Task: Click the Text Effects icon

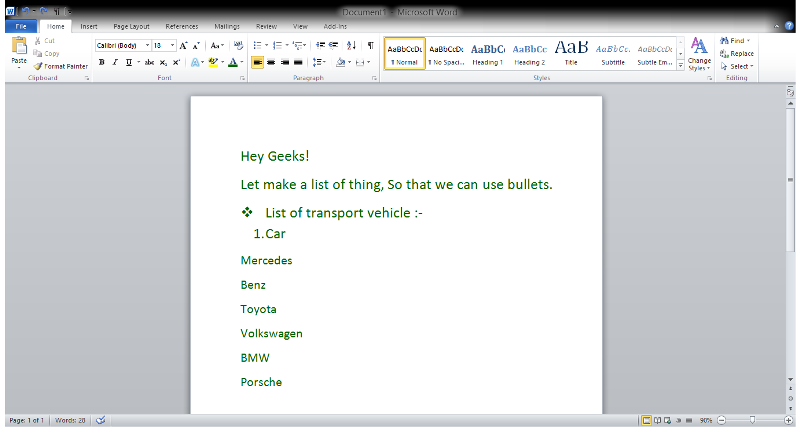Action: (x=195, y=62)
